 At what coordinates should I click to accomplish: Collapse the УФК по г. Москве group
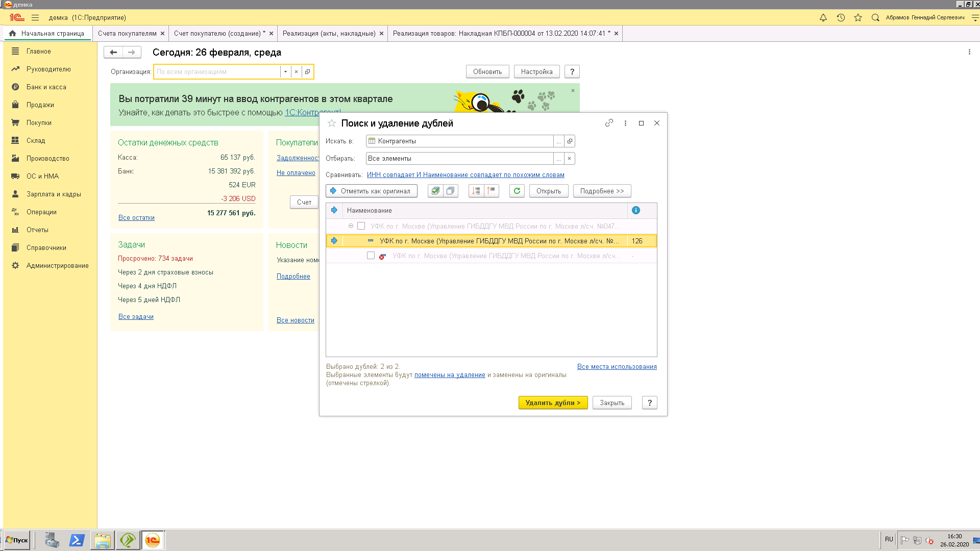coord(351,226)
